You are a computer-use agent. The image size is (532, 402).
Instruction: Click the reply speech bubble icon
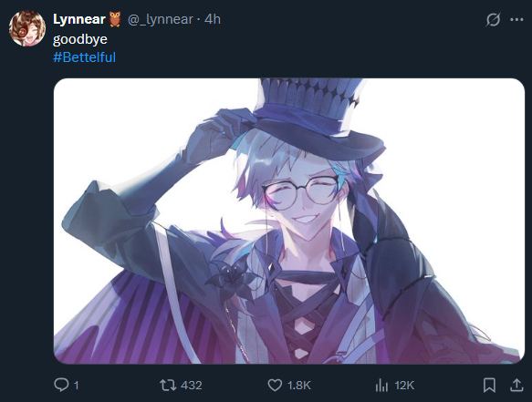click(61, 385)
